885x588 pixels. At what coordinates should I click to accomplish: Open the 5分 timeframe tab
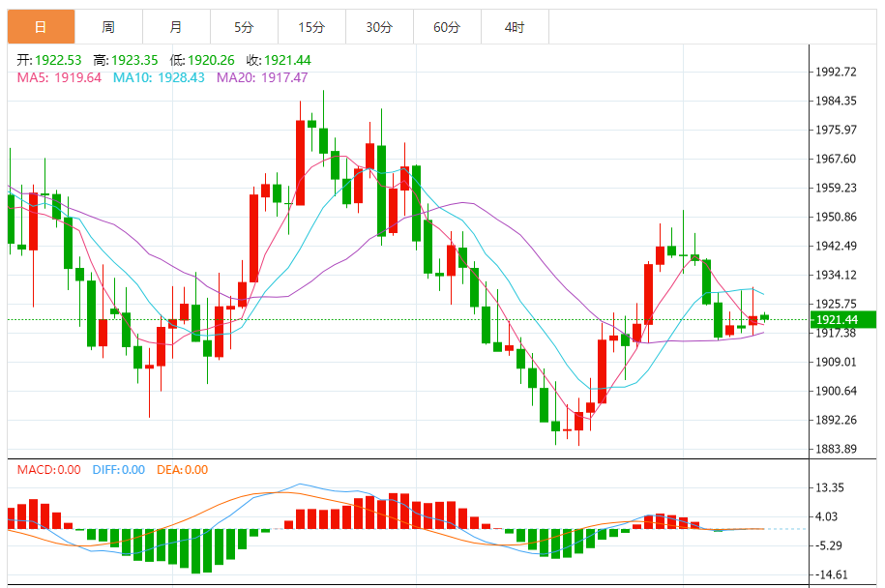[244, 26]
